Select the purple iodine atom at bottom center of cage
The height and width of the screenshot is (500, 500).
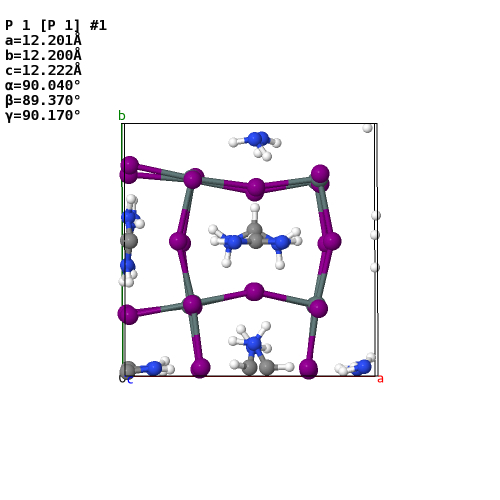254,291
